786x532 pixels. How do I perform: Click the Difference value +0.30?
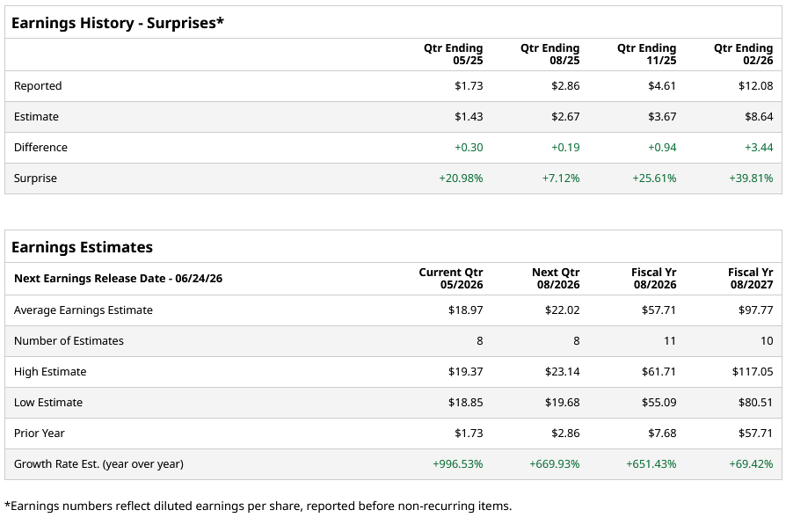pyautogui.click(x=469, y=148)
